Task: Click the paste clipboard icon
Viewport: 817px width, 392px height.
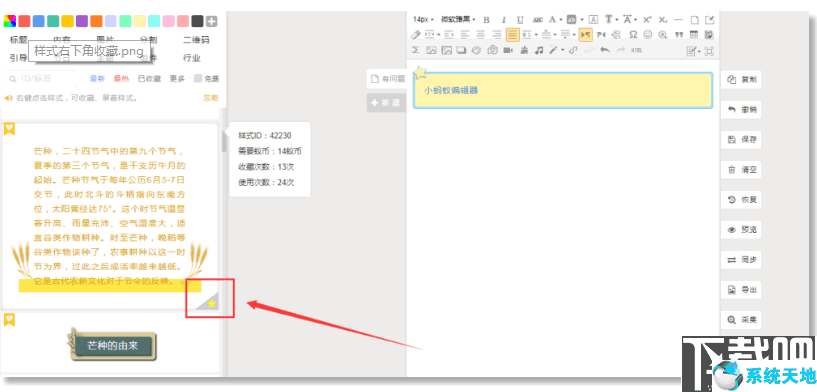Action: tap(709, 35)
